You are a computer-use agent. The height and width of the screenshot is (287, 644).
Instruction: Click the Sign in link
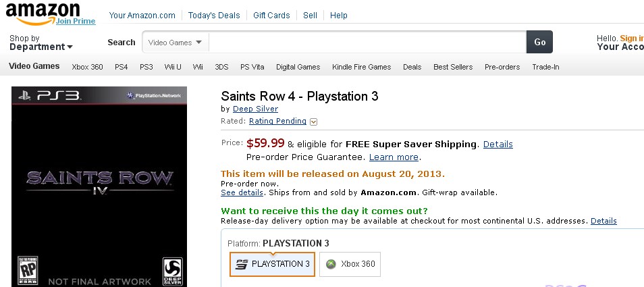click(631, 38)
